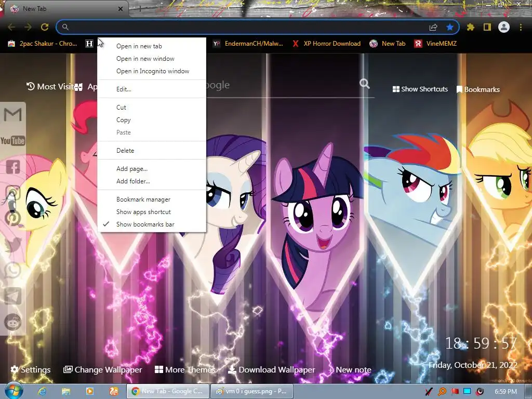Image resolution: width=532 pixels, height=399 pixels.
Task: Choose Open in Incognito window
Action: [x=152, y=71]
